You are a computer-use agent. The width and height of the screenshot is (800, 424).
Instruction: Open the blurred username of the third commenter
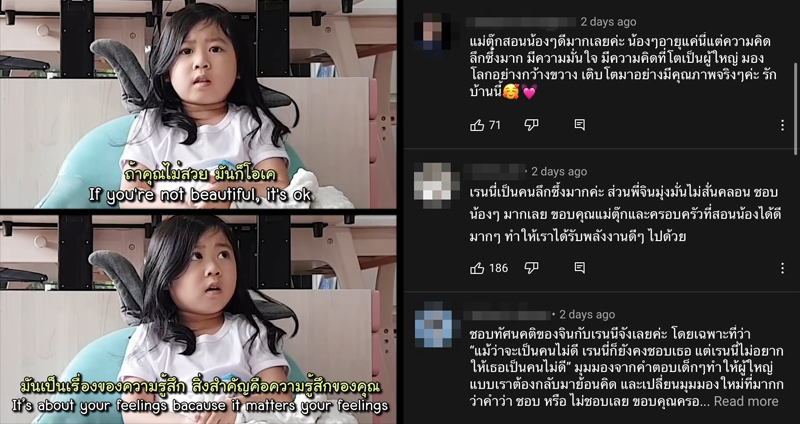(x=507, y=314)
